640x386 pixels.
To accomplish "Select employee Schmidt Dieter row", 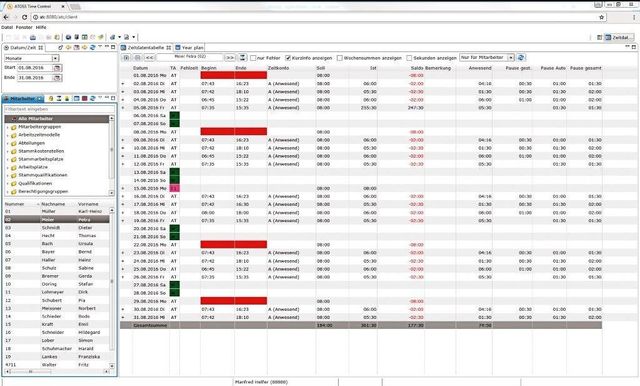I will tap(57, 228).
